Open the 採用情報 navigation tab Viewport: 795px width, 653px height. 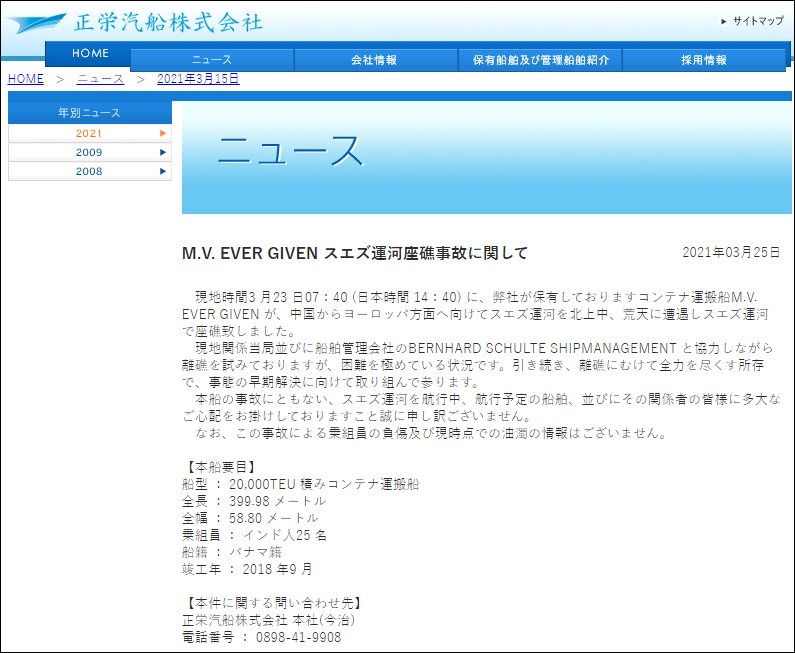click(x=704, y=60)
